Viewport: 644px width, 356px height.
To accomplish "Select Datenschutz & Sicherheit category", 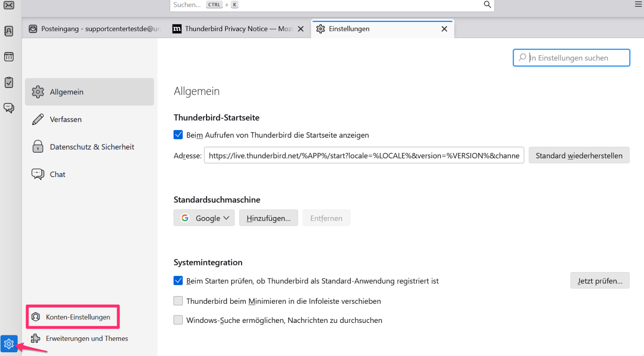I will (92, 147).
